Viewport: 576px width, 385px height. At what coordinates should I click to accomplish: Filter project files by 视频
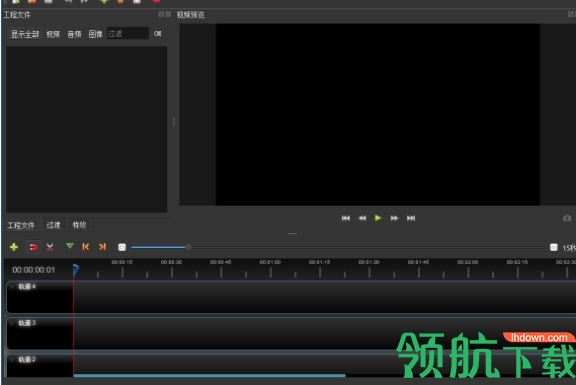(53, 34)
